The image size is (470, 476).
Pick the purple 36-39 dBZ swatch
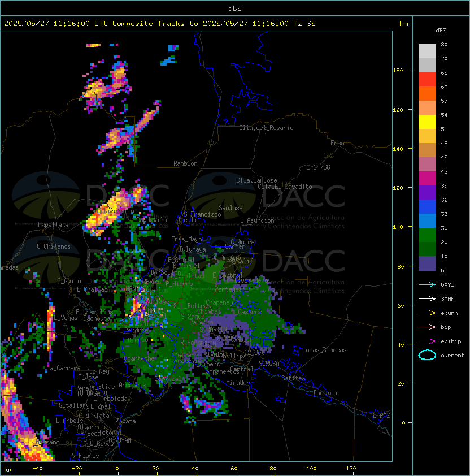coord(427,193)
